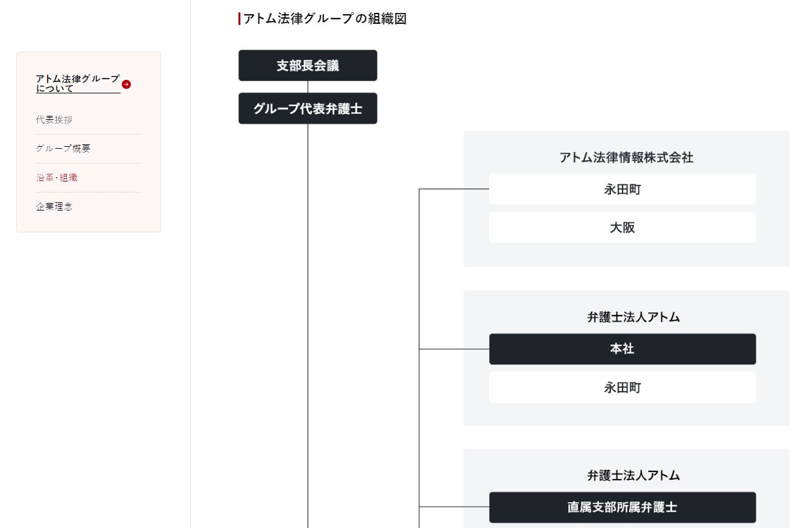Click the connector line between 支部長会議 and グループ代表弁護士
Viewport: 812px width, 528px height.
coord(308,87)
